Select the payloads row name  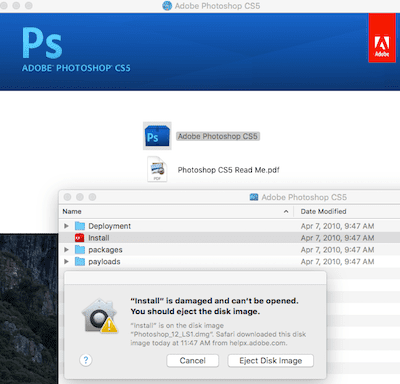click(104, 262)
